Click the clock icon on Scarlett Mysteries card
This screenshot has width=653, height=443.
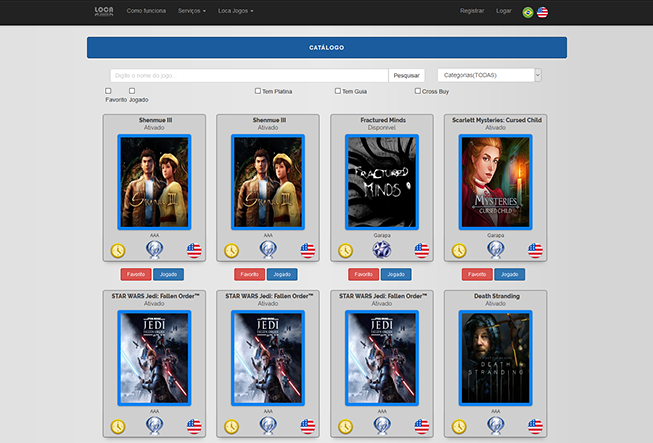coord(459,251)
